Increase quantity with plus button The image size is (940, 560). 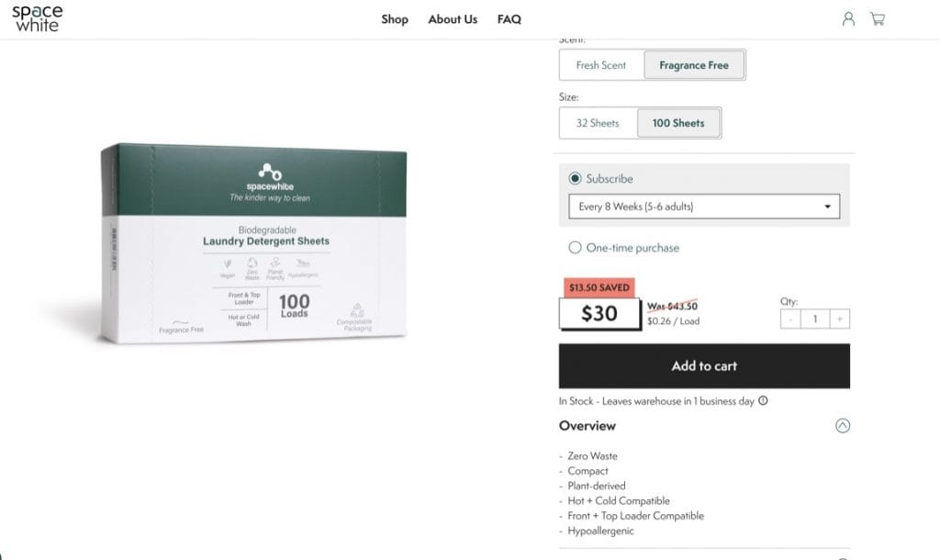[x=839, y=319]
